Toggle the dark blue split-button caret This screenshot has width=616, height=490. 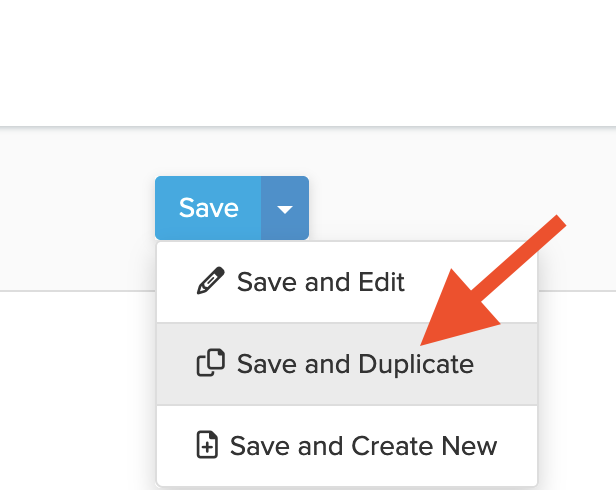click(285, 209)
